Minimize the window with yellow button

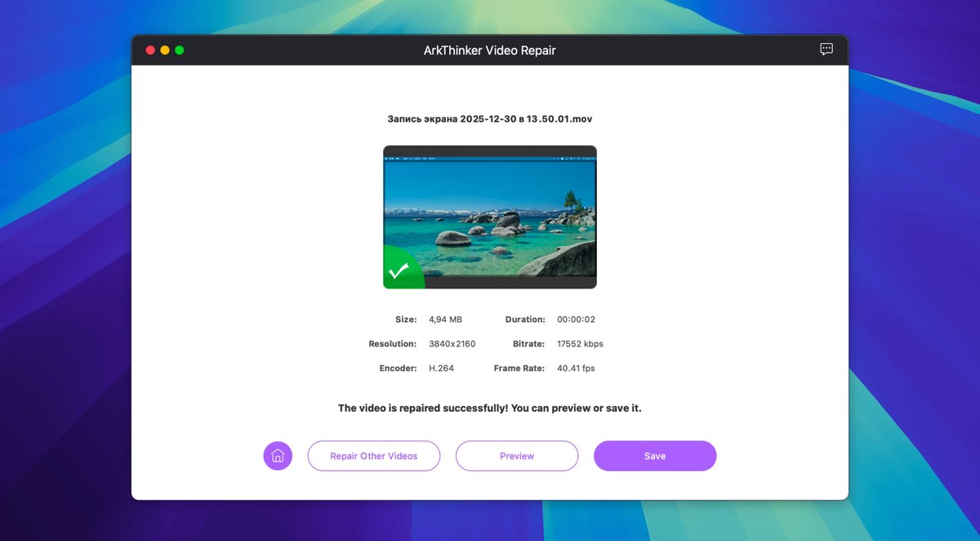coord(165,50)
